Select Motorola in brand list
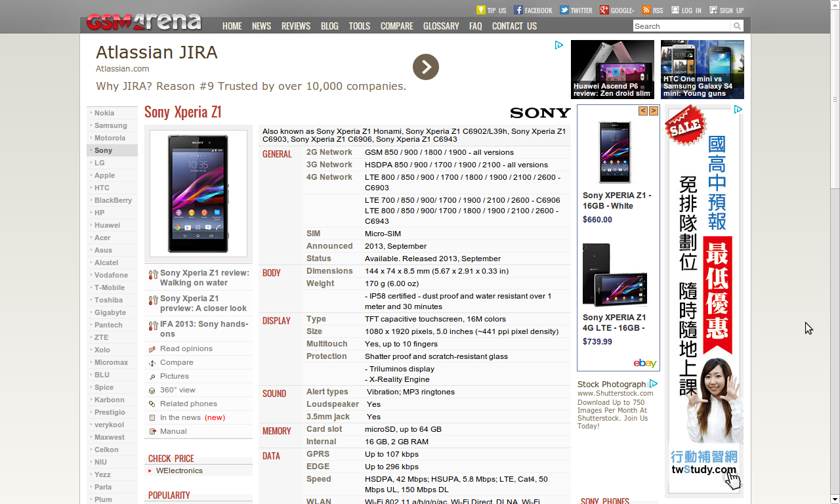This screenshot has width=840, height=504. coord(110,138)
